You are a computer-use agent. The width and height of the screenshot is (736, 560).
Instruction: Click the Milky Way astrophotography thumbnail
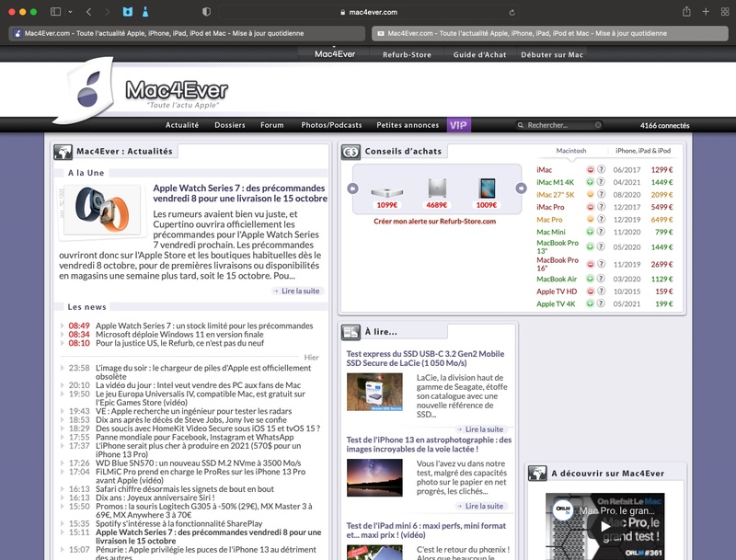(374, 478)
